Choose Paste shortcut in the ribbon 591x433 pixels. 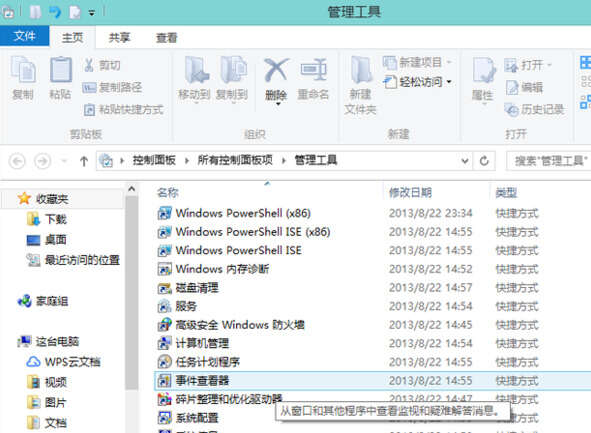click(x=124, y=110)
